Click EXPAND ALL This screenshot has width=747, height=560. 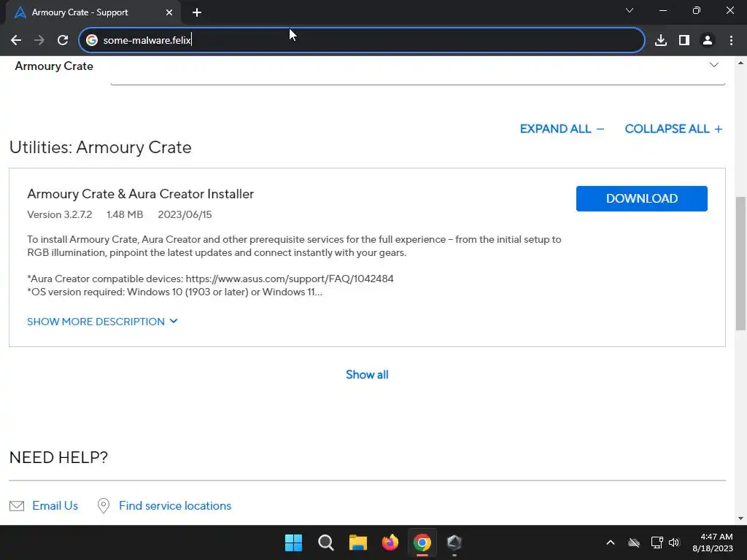tap(562, 129)
